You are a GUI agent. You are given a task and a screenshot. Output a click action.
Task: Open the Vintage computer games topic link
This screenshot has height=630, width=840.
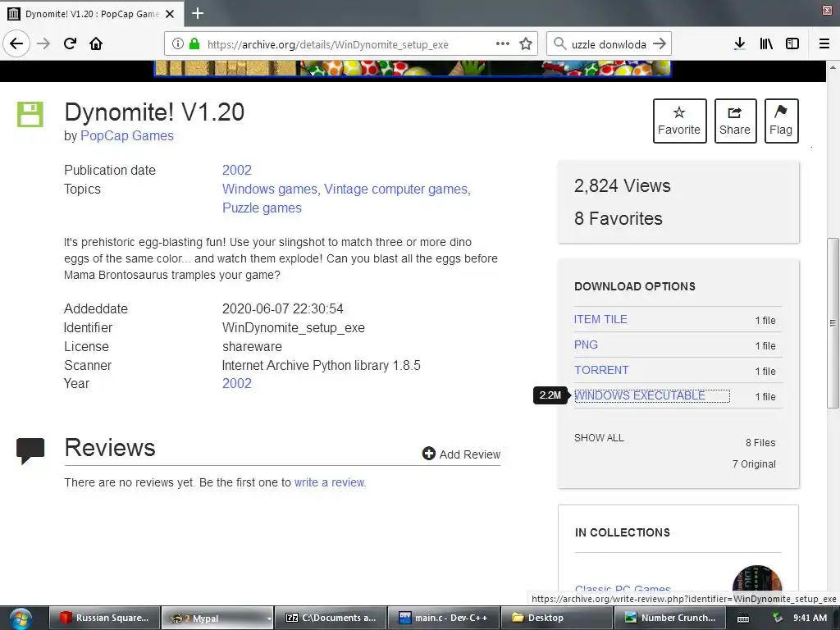point(395,189)
